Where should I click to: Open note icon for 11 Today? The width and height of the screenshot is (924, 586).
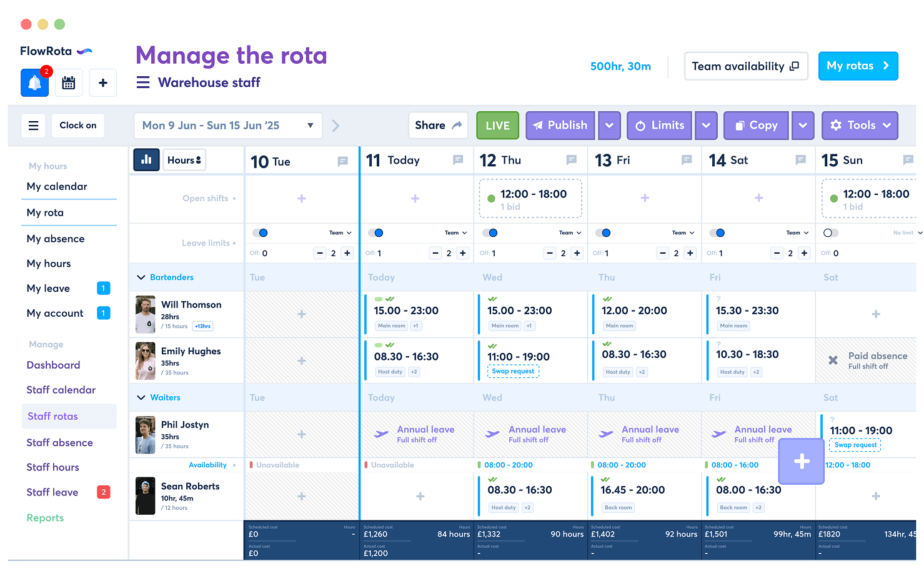[x=458, y=160]
